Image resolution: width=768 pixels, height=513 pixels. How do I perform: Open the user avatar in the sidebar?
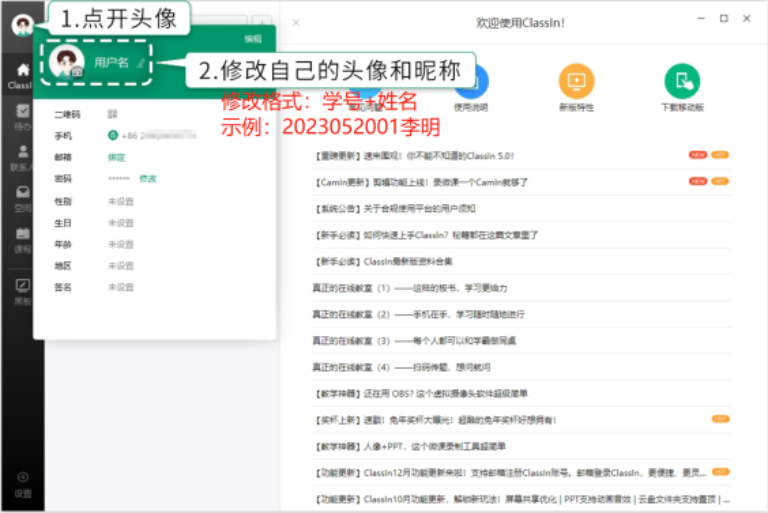[x=22, y=25]
